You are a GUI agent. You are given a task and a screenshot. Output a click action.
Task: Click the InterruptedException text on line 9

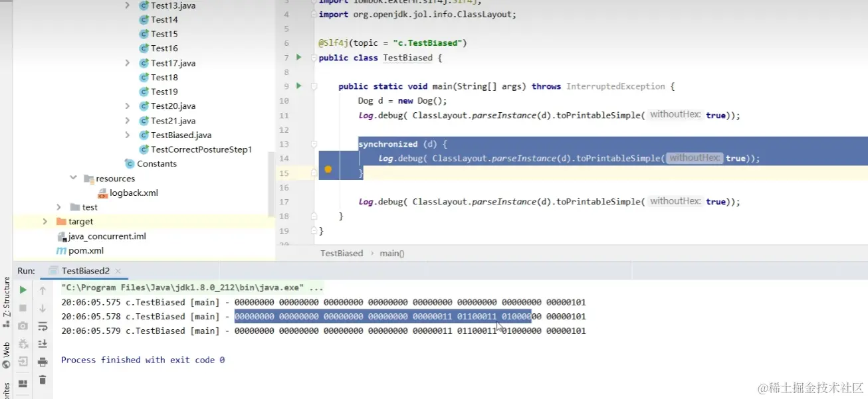[x=615, y=86]
